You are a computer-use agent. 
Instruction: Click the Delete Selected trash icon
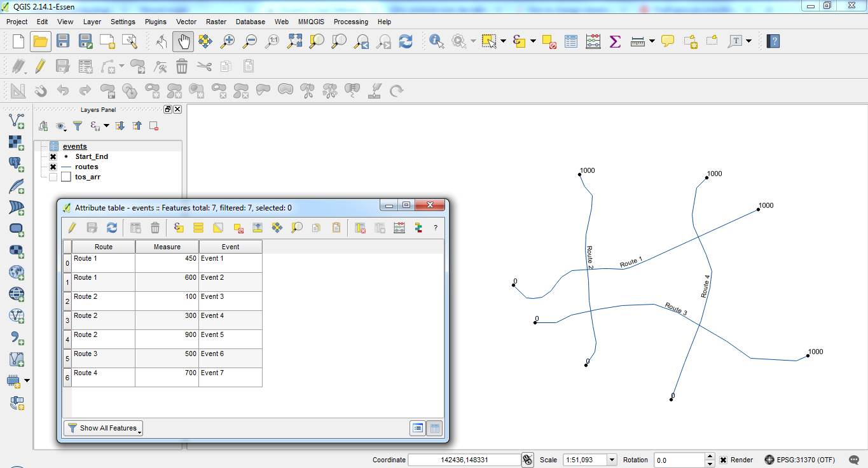182,66
